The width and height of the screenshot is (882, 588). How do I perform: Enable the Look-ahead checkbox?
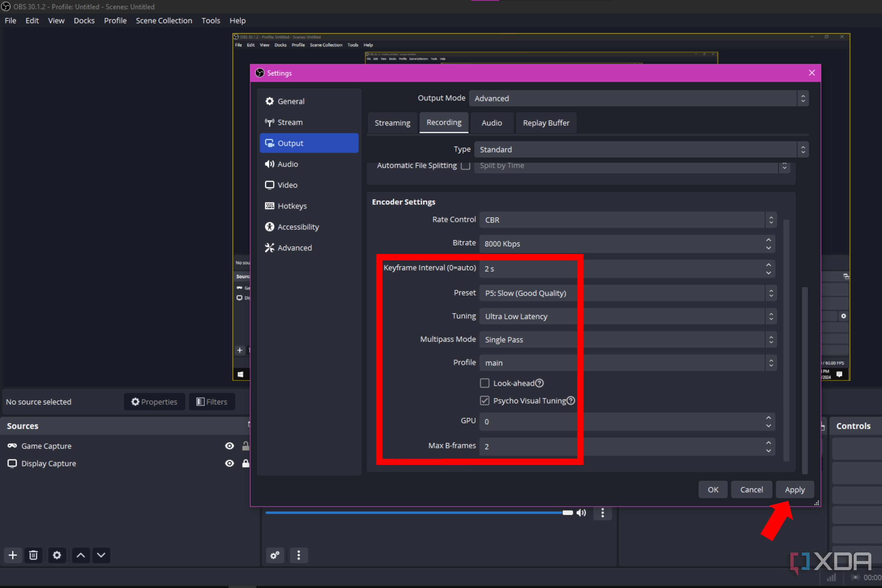pos(484,383)
